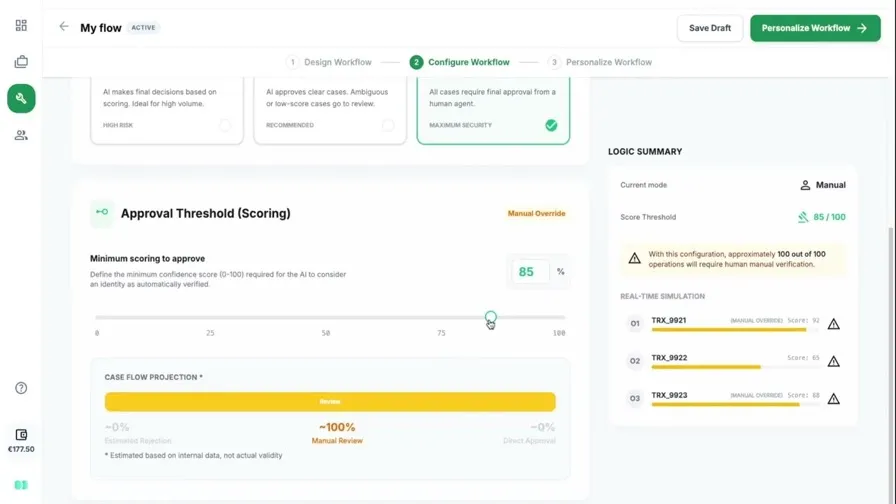Click the warning icon for TRX_9923
This screenshot has height=504, width=896.
[x=834, y=399]
